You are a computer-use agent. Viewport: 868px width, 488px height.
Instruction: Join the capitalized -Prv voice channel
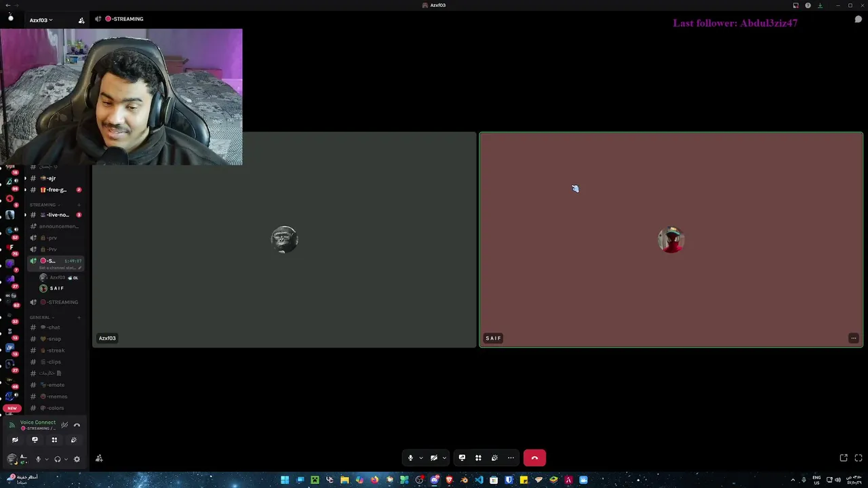[x=54, y=249]
